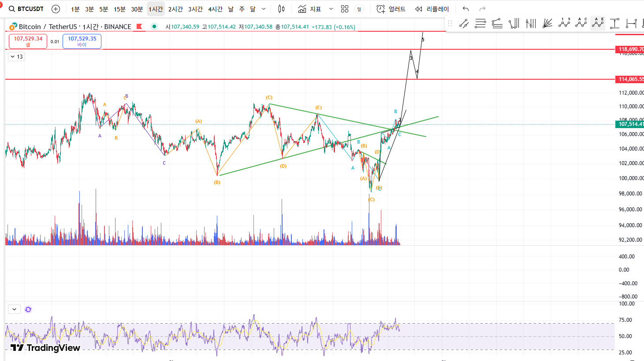Select the Pitchfork drawing tool
644x361 pixels.
coord(514,23)
